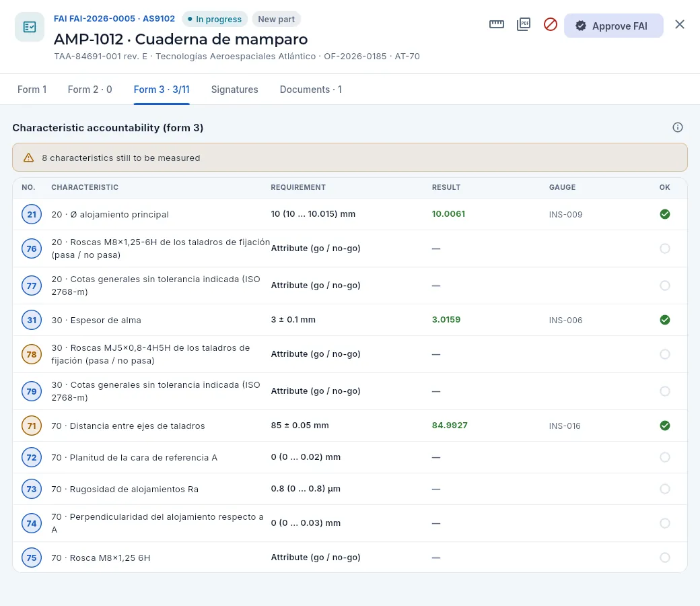Select balloon number 72 badge
The height and width of the screenshot is (606, 700).
click(x=32, y=458)
